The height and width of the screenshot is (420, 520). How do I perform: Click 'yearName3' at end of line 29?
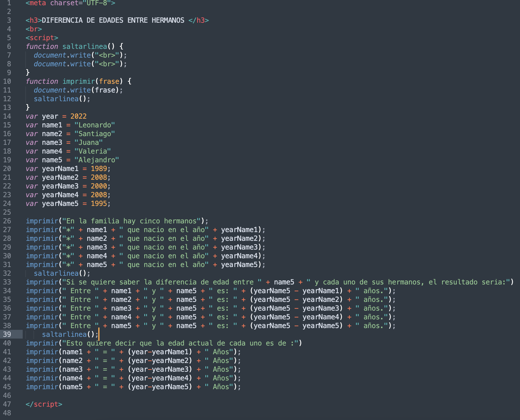239,247
